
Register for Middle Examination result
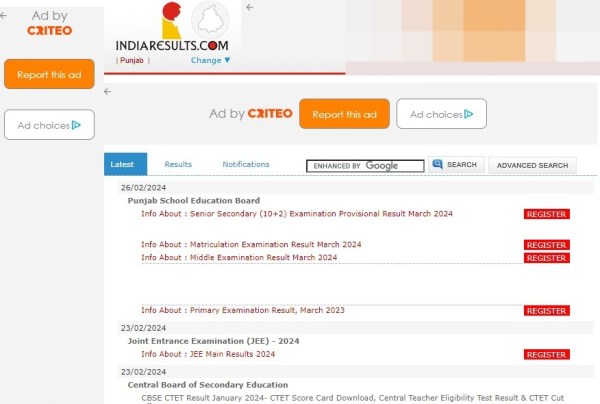[547, 258]
